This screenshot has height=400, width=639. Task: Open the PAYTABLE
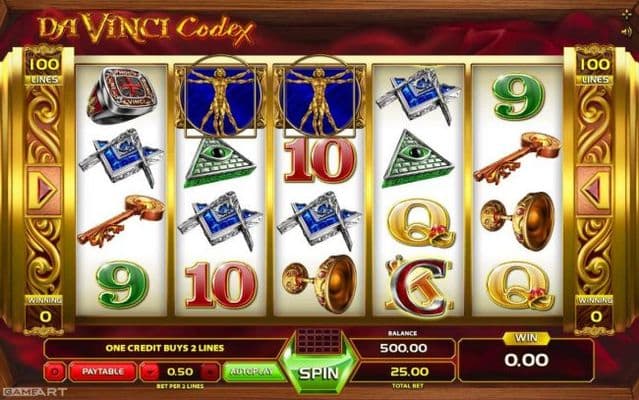click(103, 371)
